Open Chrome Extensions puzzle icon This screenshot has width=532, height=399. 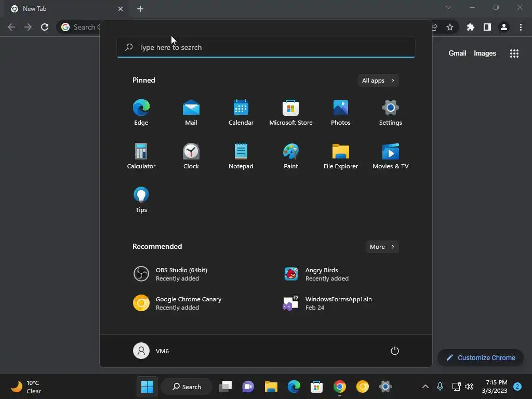click(x=470, y=27)
